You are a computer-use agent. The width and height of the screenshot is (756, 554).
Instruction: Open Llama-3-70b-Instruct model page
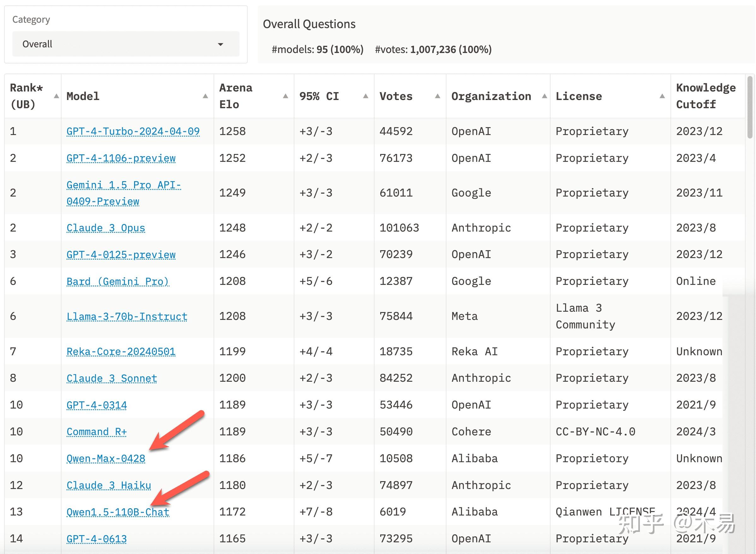click(x=127, y=316)
